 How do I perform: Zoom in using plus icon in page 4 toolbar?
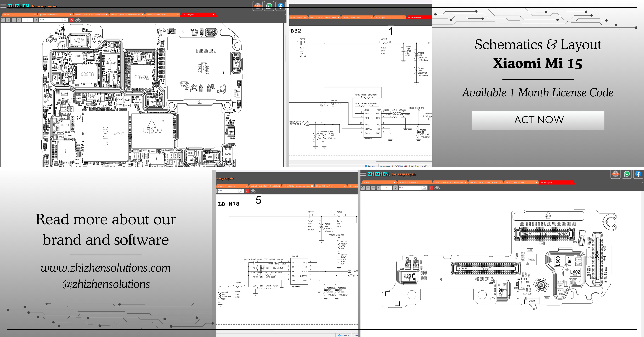point(368,188)
